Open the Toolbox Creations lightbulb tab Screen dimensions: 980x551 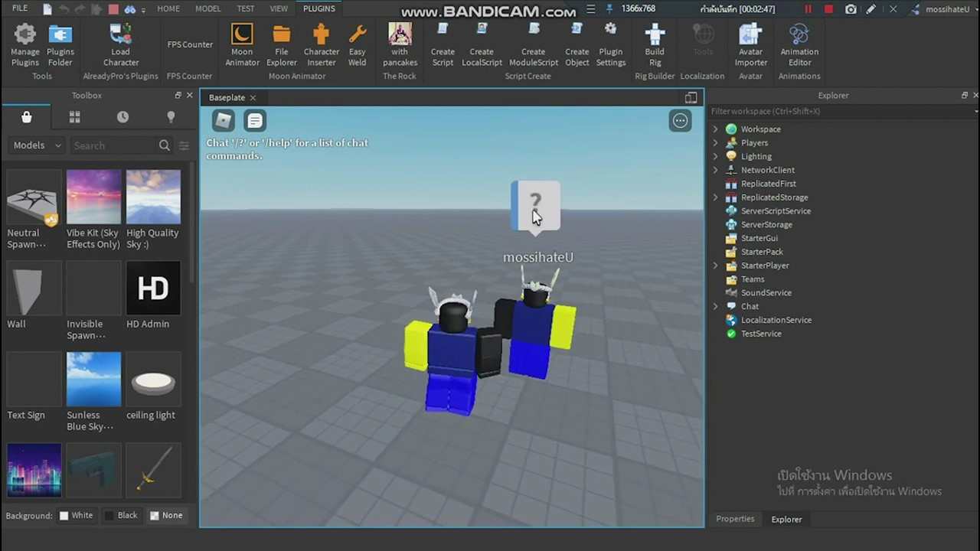pyautogui.click(x=171, y=117)
